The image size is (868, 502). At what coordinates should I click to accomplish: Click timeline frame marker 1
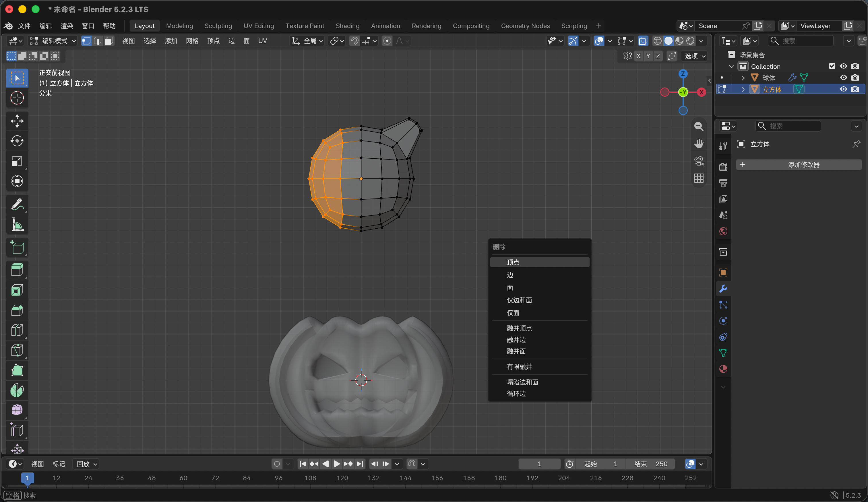[28, 478]
